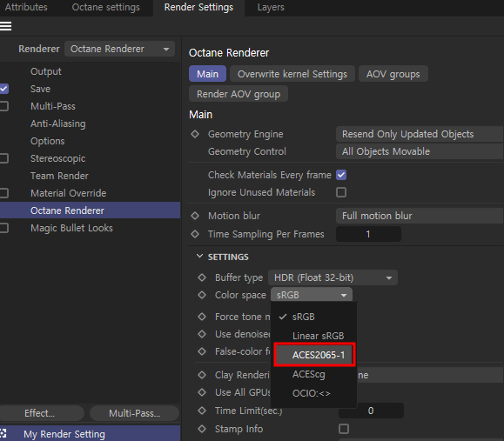Click the Time Limit(sec.) value field
Image resolution: width=504 pixels, height=441 pixels.
pos(371,411)
